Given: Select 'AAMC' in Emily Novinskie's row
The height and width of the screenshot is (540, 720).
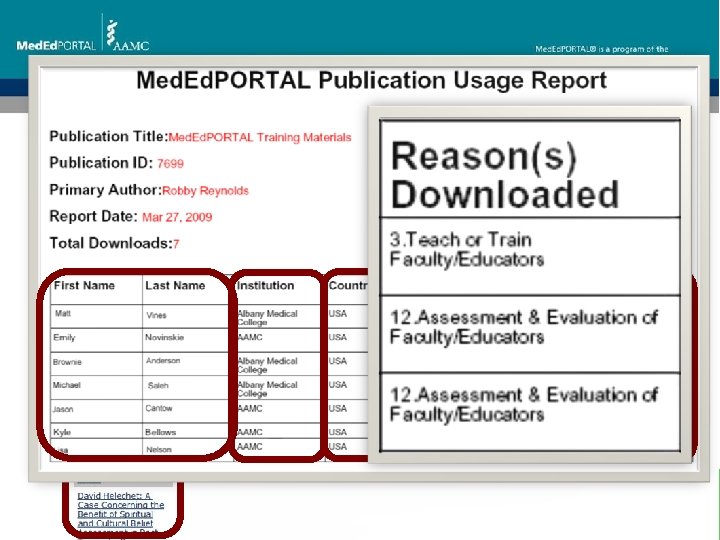Looking at the screenshot, I should click(x=250, y=338).
